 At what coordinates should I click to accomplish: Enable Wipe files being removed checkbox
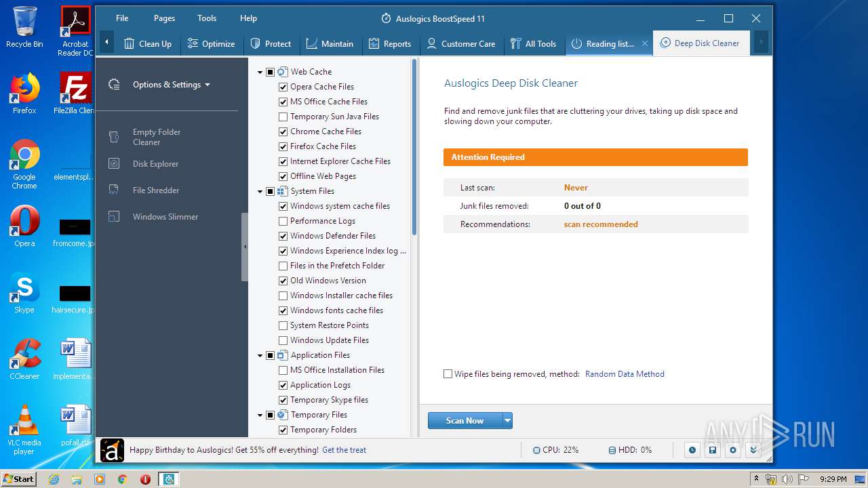click(448, 374)
